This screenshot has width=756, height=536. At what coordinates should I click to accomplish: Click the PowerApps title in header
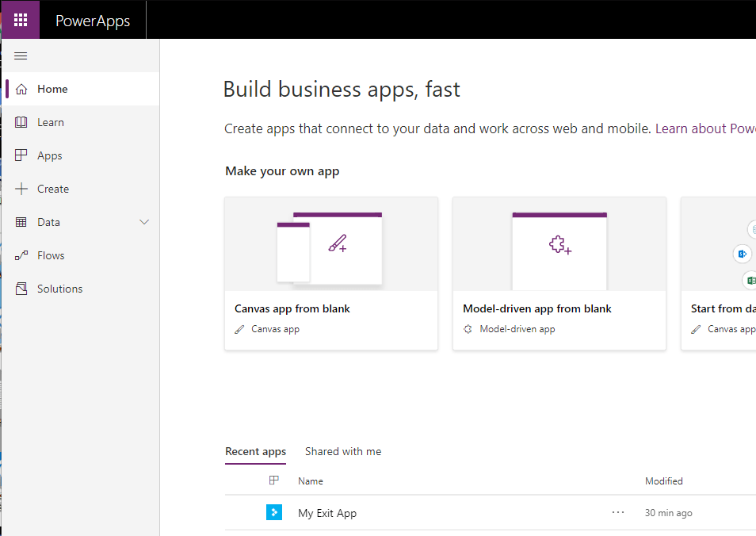pyautogui.click(x=93, y=21)
